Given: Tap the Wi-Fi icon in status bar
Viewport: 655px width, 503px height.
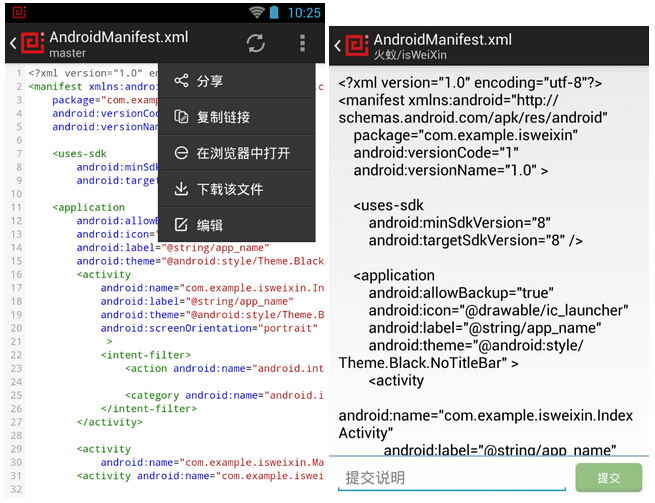Looking at the screenshot, I should pyautogui.click(x=257, y=12).
